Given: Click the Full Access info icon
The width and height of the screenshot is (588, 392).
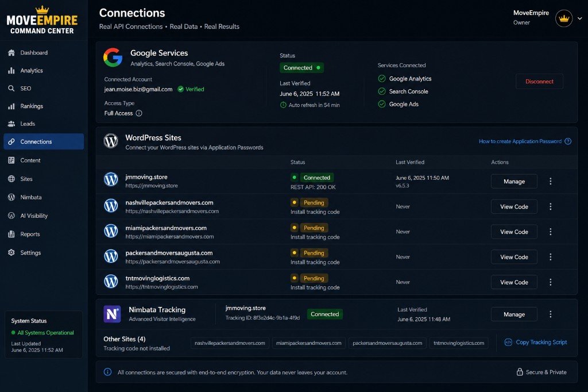Looking at the screenshot, I should tap(139, 113).
